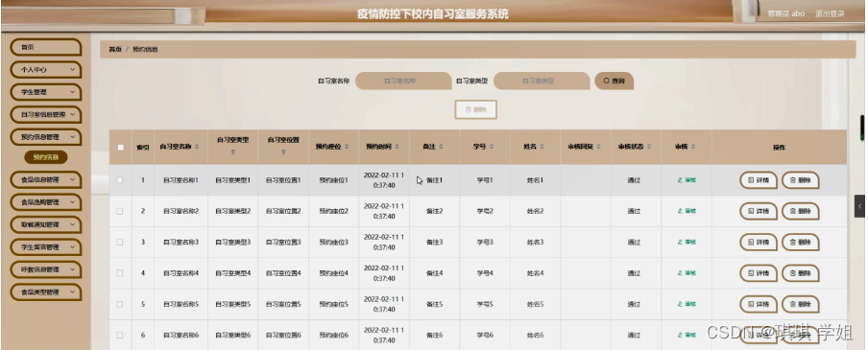Click the cell 自习室位置4
The height and width of the screenshot is (350, 868).
[x=283, y=273]
